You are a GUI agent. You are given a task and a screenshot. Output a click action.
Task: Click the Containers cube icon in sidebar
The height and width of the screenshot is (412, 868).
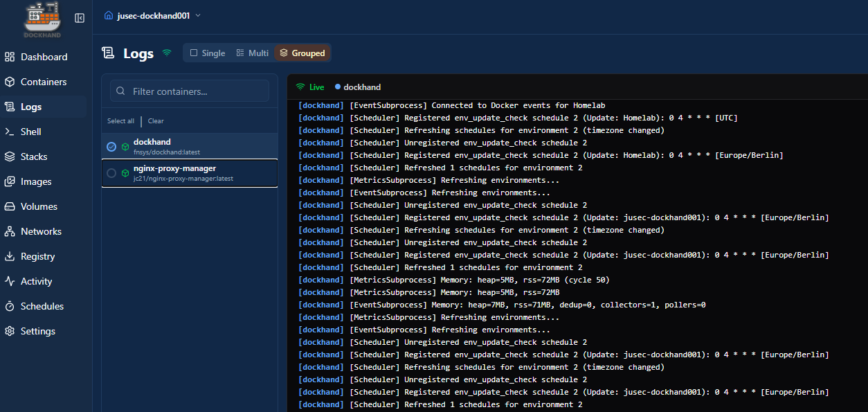tap(10, 82)
